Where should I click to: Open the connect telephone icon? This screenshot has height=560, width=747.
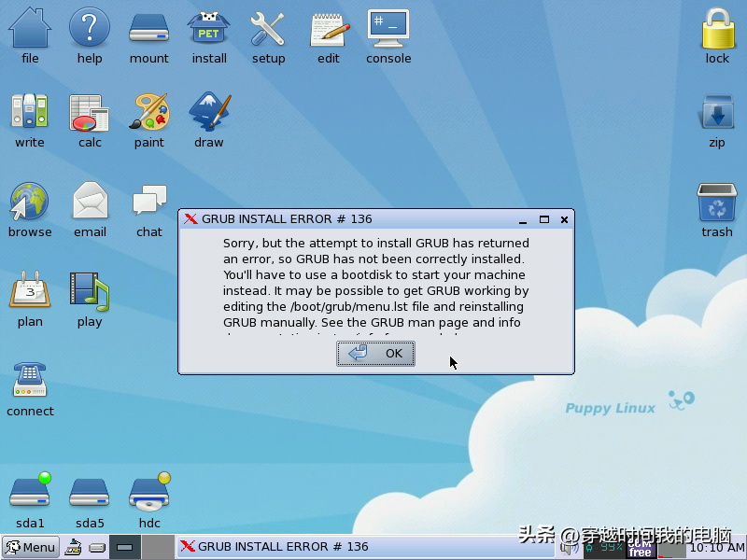click(x=30, y=379)
